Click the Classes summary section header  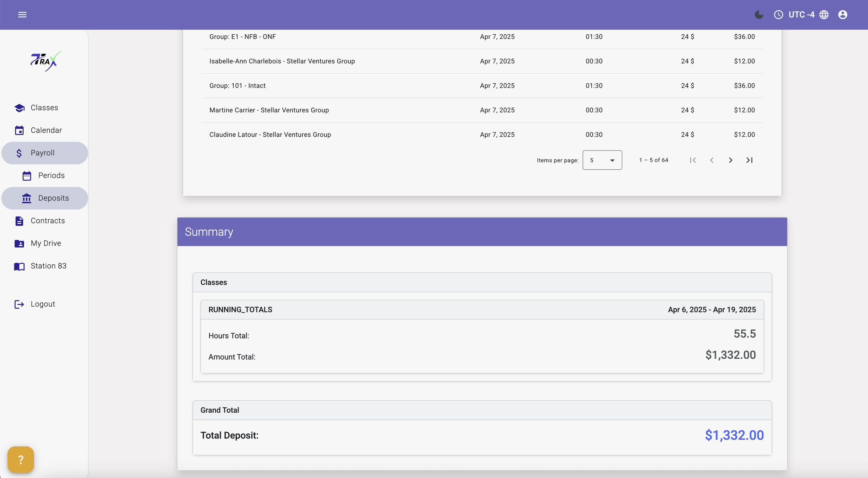pos(482,282)
